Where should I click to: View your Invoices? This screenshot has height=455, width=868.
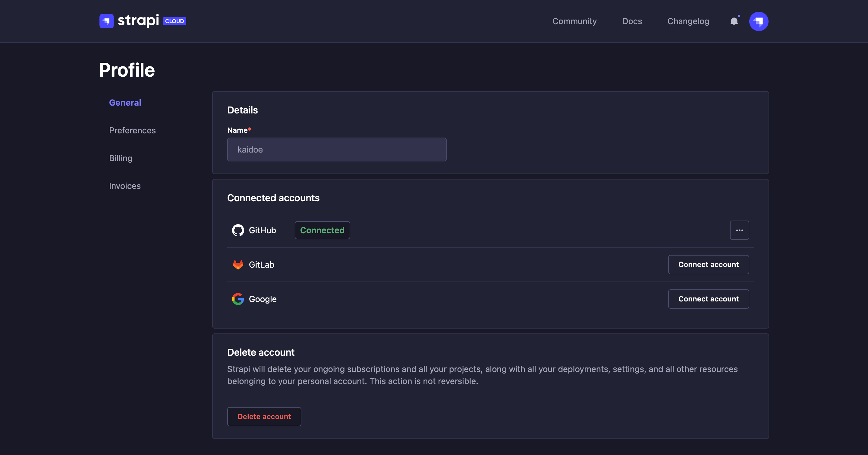point(125,186)
